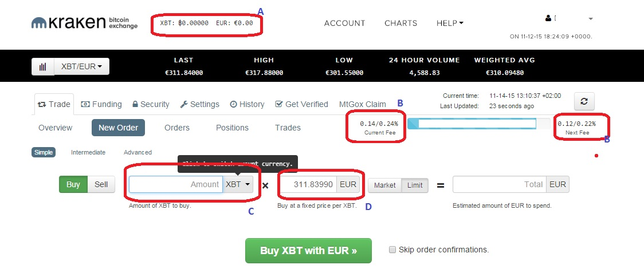This screenshot has width=644, height=273.
Task: Open Settings tab
Action: pos(199,104)
